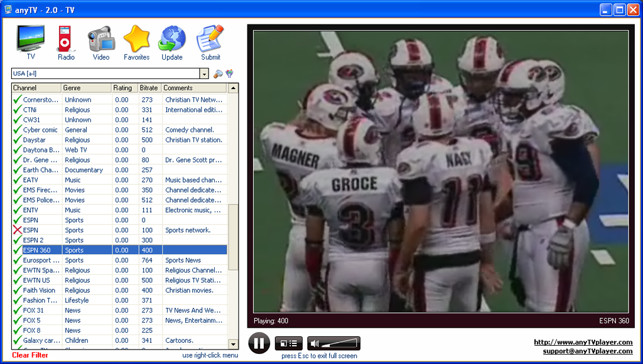The image size is (643, 364).
Task: Click the Submit notepad icon
Action: pos(210,41)
